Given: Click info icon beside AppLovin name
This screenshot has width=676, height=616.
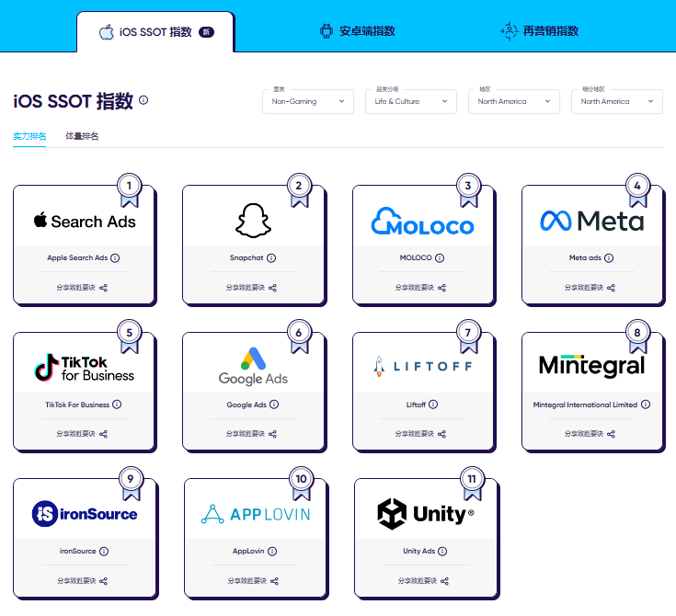Looking at the screenshot, I should click(x=272, y=551).
